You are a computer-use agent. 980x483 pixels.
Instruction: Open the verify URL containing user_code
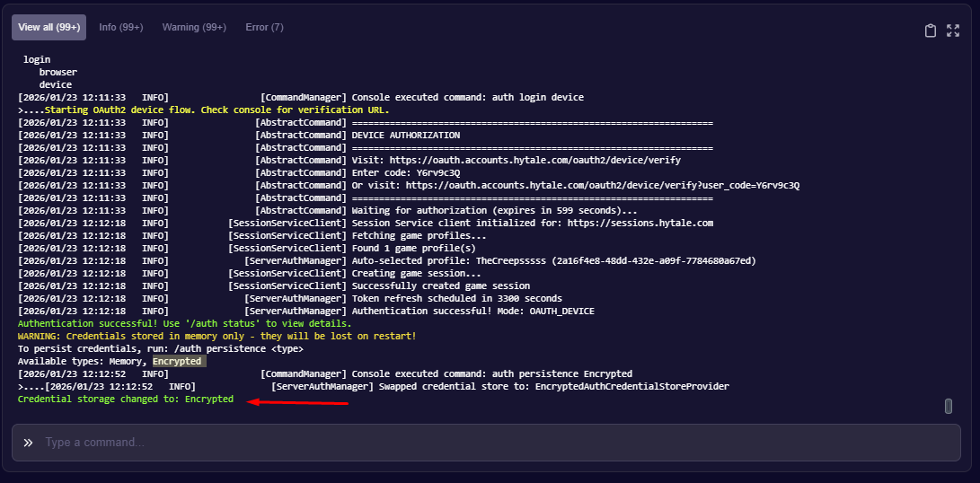pos(602,185)
